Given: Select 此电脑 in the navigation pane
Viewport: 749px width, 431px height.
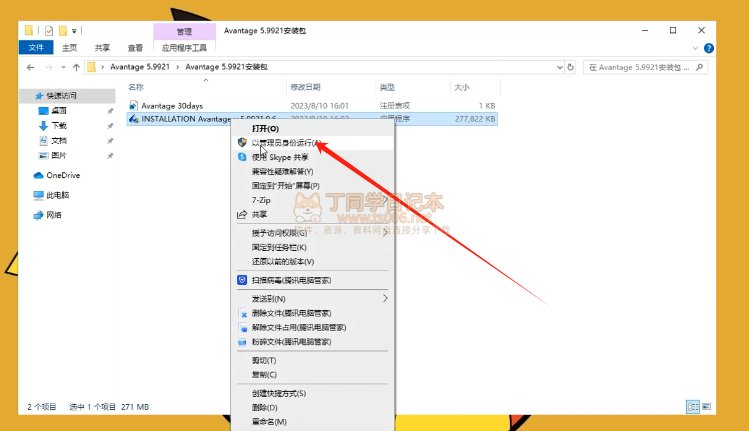Looking at the screenshot, I should 57,195.
